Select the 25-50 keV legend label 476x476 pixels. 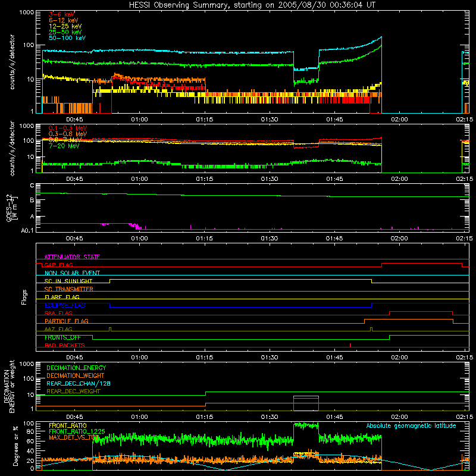(65, 32)
